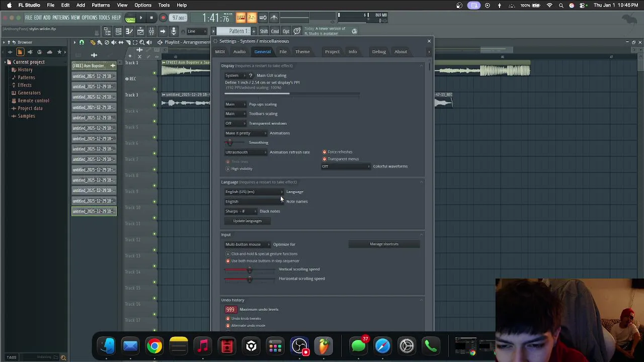Open the Piano roll icon
Viewport: 644px width, 362px height.
pos(129,32)
